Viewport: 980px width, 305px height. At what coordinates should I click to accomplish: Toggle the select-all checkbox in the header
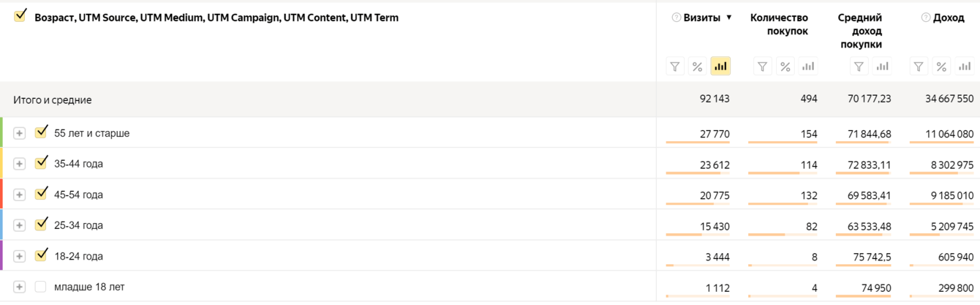click(x=20, y=16)
